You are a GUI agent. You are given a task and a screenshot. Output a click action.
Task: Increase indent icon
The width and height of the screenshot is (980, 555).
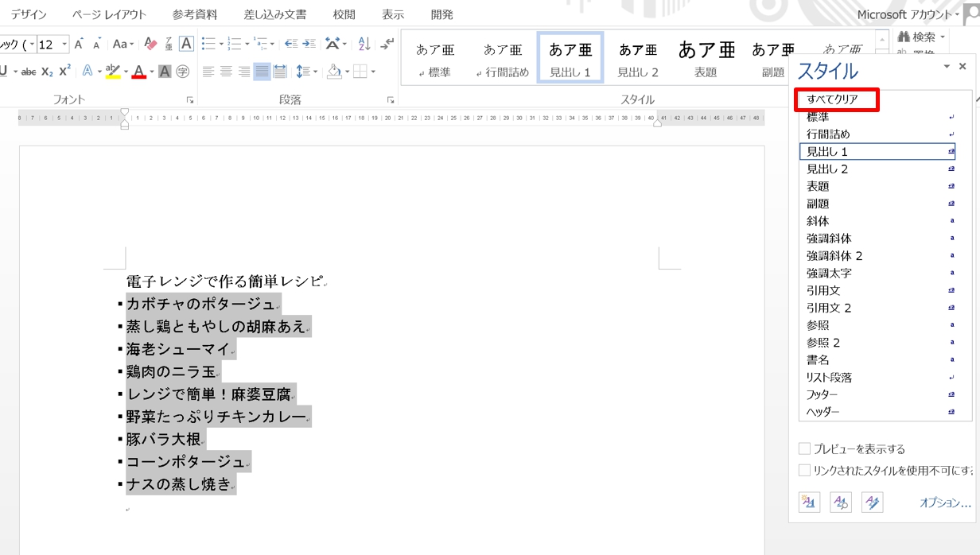[x=309, y=45]
